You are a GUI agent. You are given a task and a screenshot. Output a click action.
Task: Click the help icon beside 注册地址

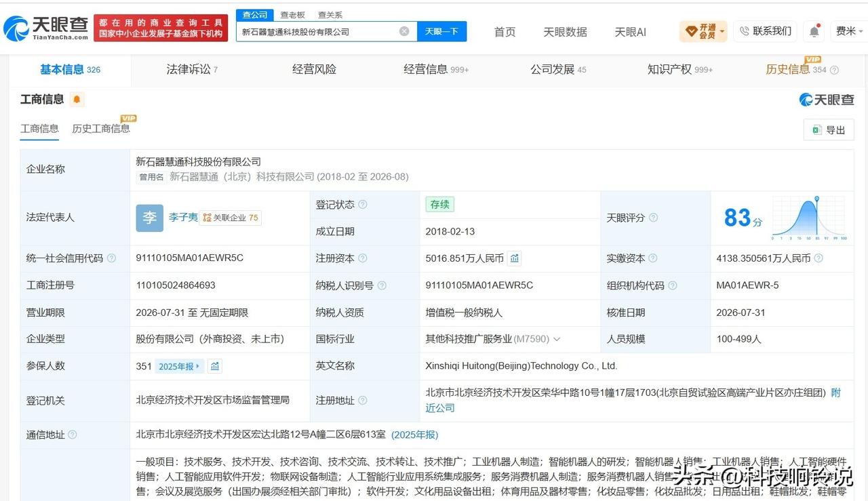pyautogui.click(x=363, y=401)
